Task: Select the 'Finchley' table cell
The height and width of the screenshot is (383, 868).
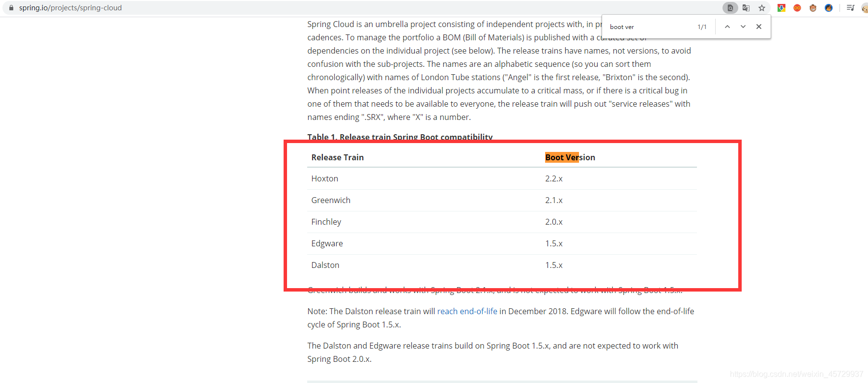Action: (x=326, y=222)
